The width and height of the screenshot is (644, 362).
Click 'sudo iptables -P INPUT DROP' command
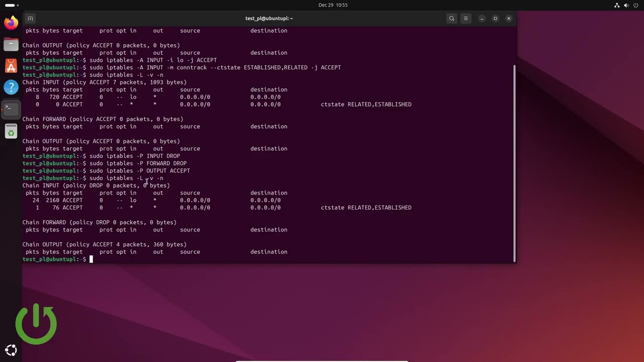pyautogui.click(x=134, y=156)
